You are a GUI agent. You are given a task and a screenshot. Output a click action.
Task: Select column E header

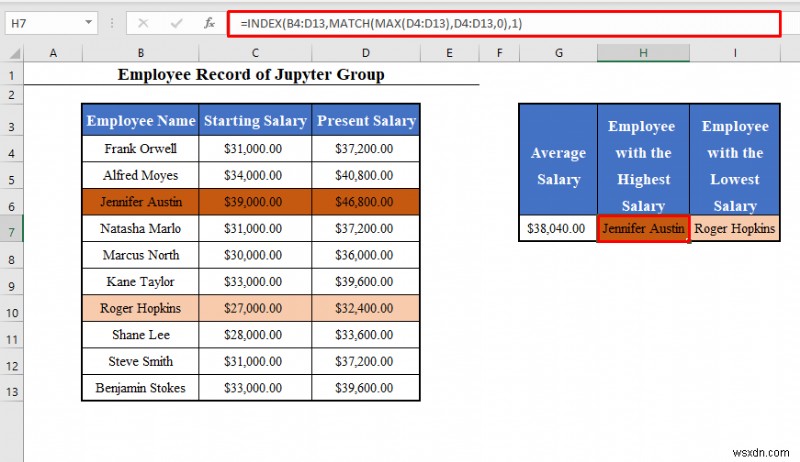(x=449, y=53)
